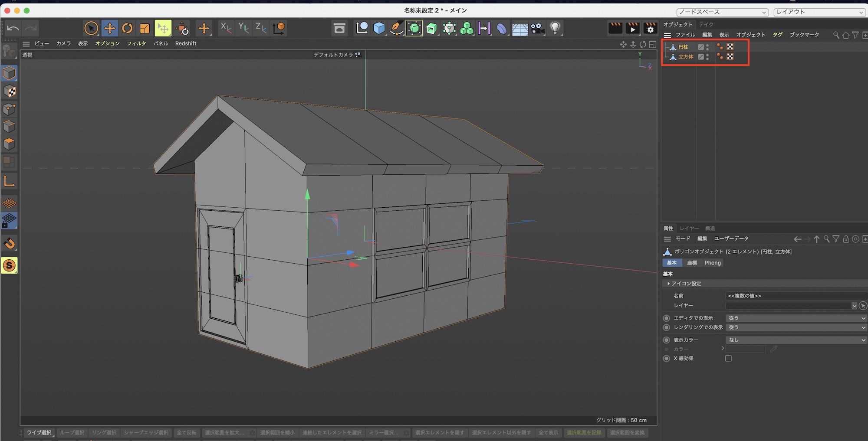Toggle visibility dots for 円柱 object
The image size is (868, 441).
click(x=707, y=47)
